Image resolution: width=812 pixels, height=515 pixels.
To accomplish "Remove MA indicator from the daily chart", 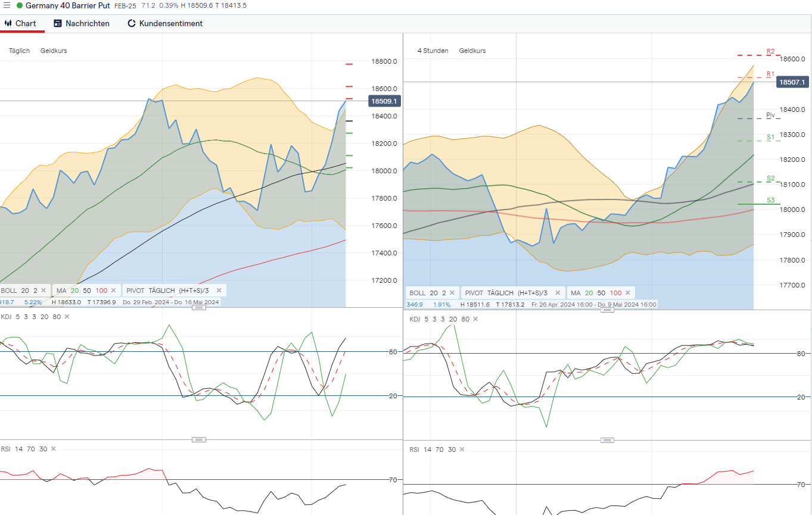I will pos(113,291).
